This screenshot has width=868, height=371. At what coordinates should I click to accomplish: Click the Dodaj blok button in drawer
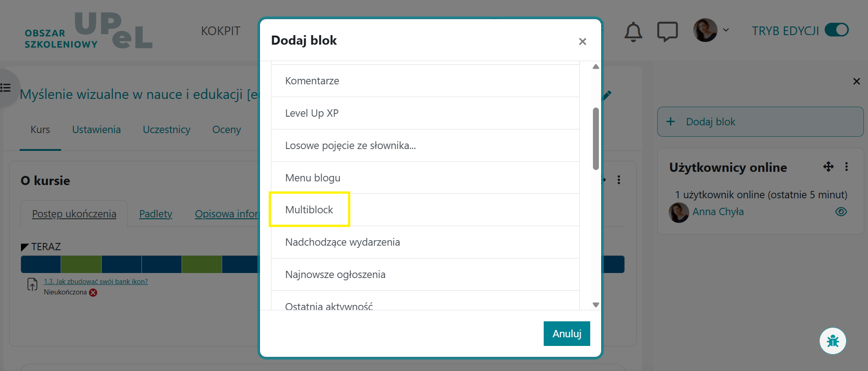point(760,122)
